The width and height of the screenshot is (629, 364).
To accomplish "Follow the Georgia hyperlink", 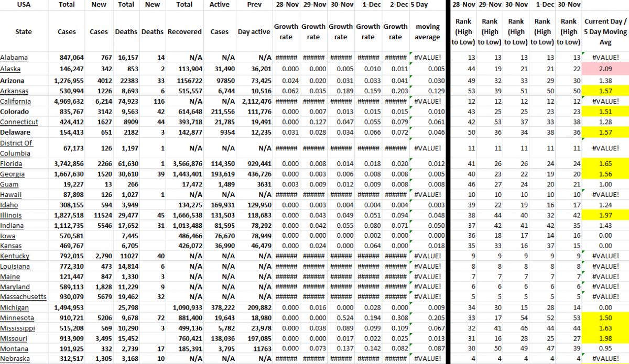I will 16,174.
